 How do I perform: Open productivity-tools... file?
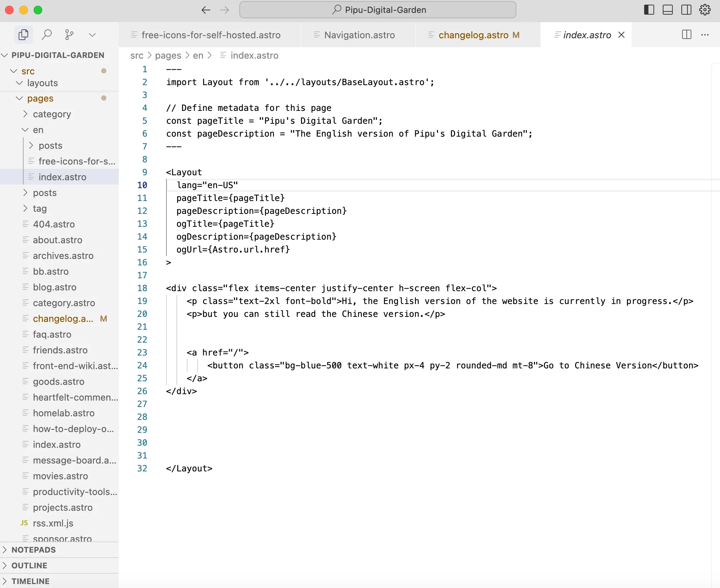pyautogui.click(x=59, y=492)
